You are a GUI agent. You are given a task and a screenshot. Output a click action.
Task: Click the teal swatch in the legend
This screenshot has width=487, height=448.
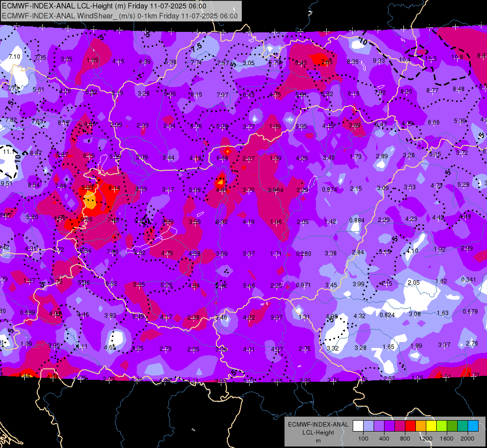(x=463, y=426)
